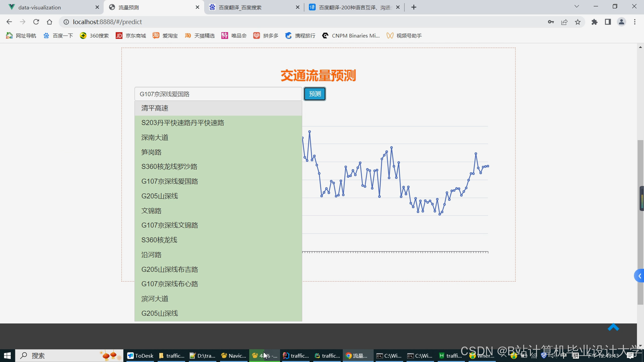Click the 预测 button
644x362 pixels.
click(x=314, y=94)
